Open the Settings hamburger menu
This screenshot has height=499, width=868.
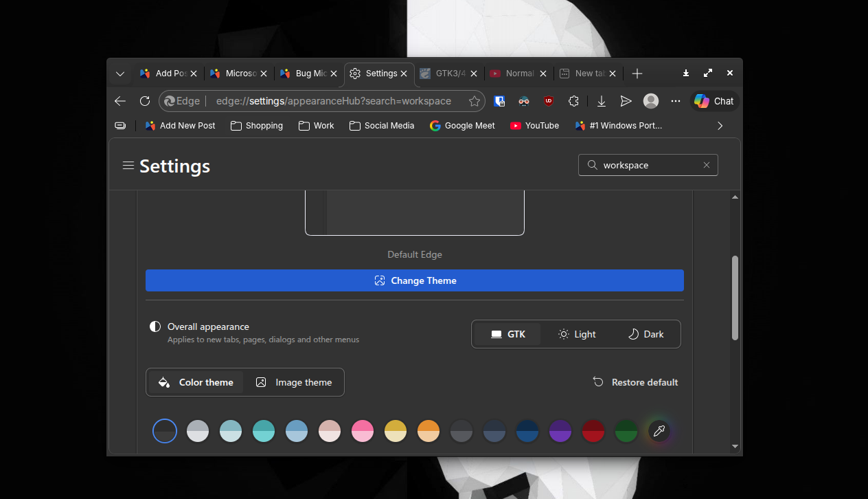(x=128, y=165)
